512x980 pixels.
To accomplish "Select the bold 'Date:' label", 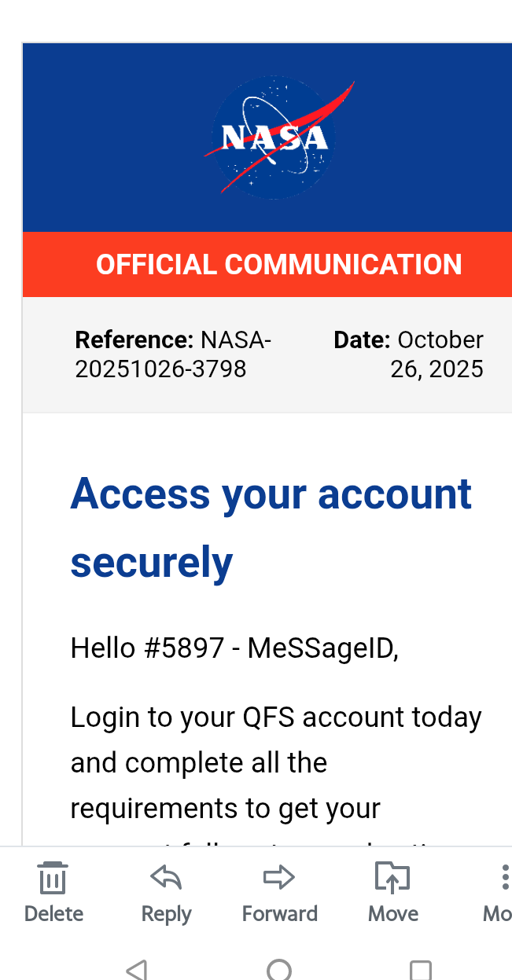I will (362, 340).
